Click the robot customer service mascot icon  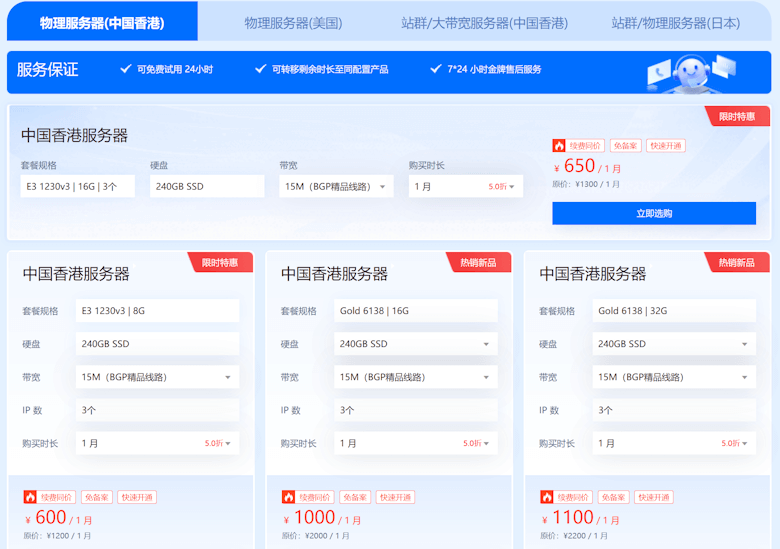(x=689, y=72)
